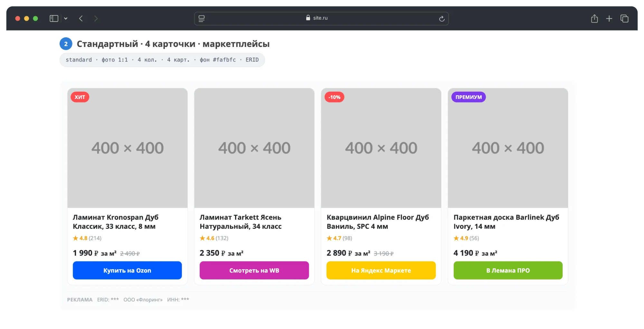Open the Tarkett laminate product image
The image size is (644, 329).
tap(254, 148)
